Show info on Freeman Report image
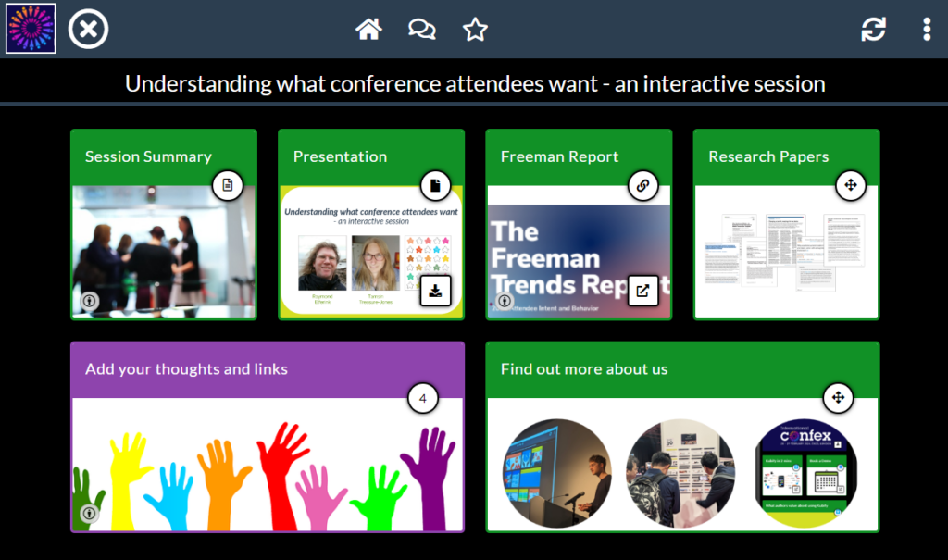The height and width of the screenshot is (560, 948). (505, 301)
